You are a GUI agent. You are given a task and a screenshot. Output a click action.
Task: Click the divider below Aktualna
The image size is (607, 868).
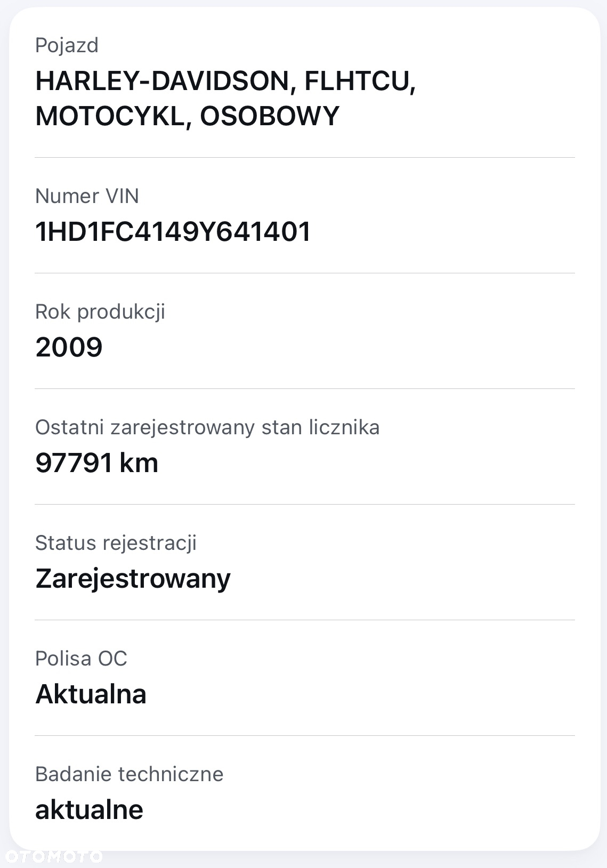[305, 735]
